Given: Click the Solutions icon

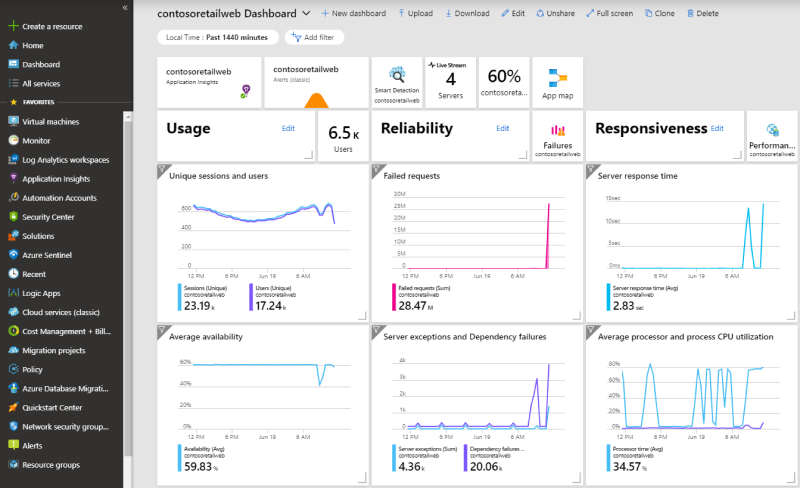Looking at the screenshot, I should [x=13, y=236].
